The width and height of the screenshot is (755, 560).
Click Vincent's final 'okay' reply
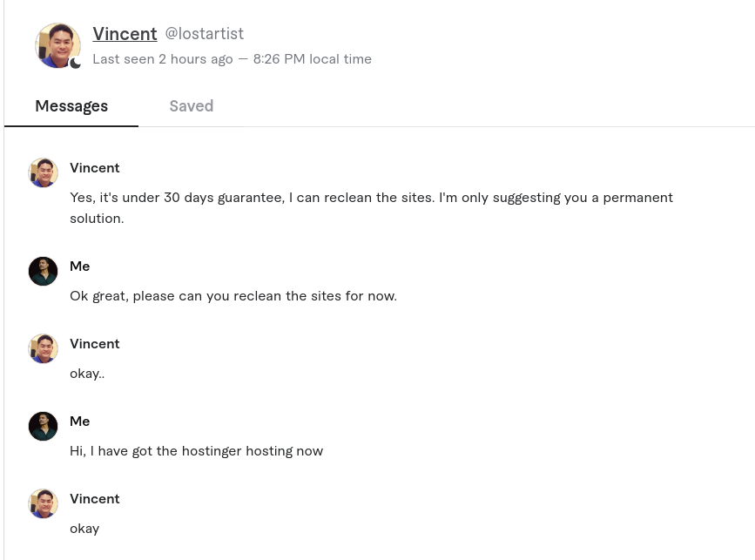coord(84,528)
